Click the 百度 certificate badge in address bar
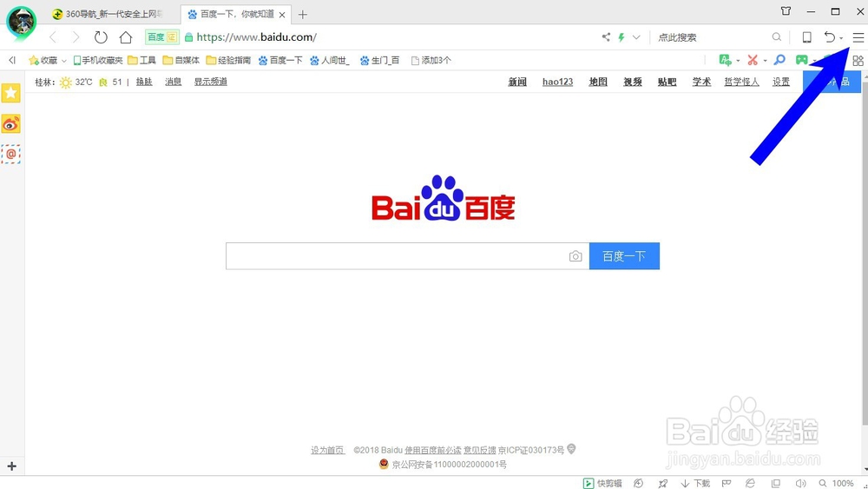 [162, 37]
